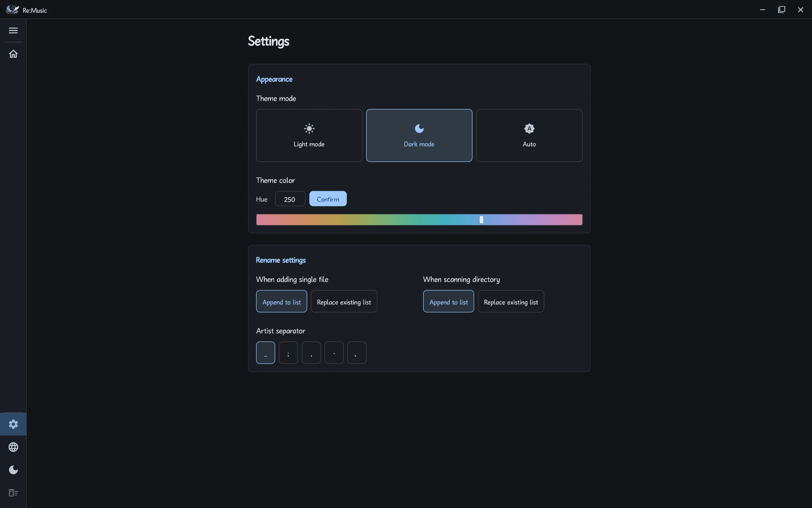Select Dark mode theme
This screenshot has height=508, width=812.
coord(419,135)
